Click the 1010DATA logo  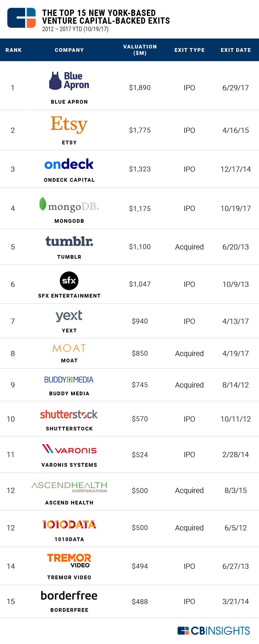(x=69, y=524)
